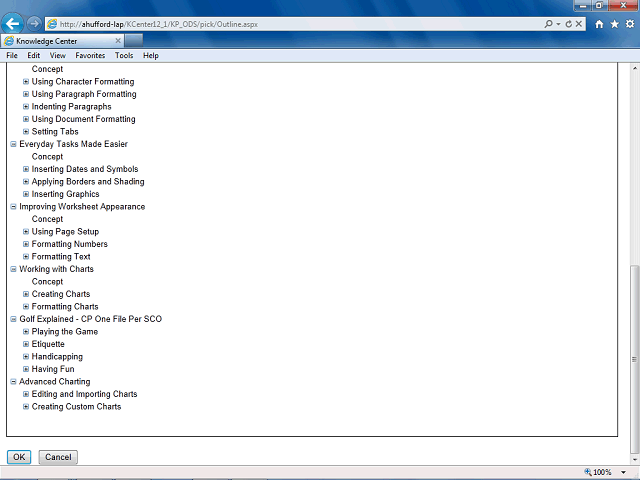Expand Formatting Numbers node
The width and height of the screenshot is (640, 480).
click(x=26, y=244)
